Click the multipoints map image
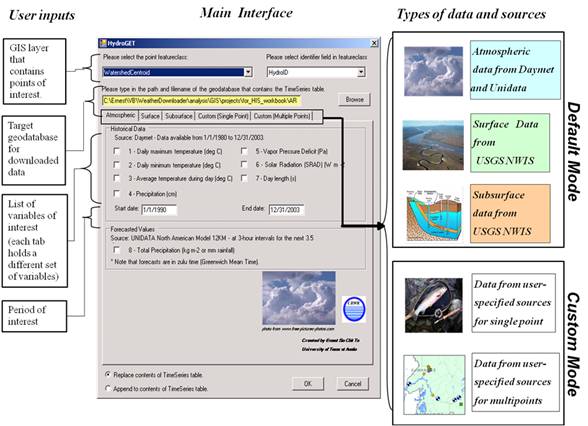Viewport: 588px width, 426px height. pos(434,385)
